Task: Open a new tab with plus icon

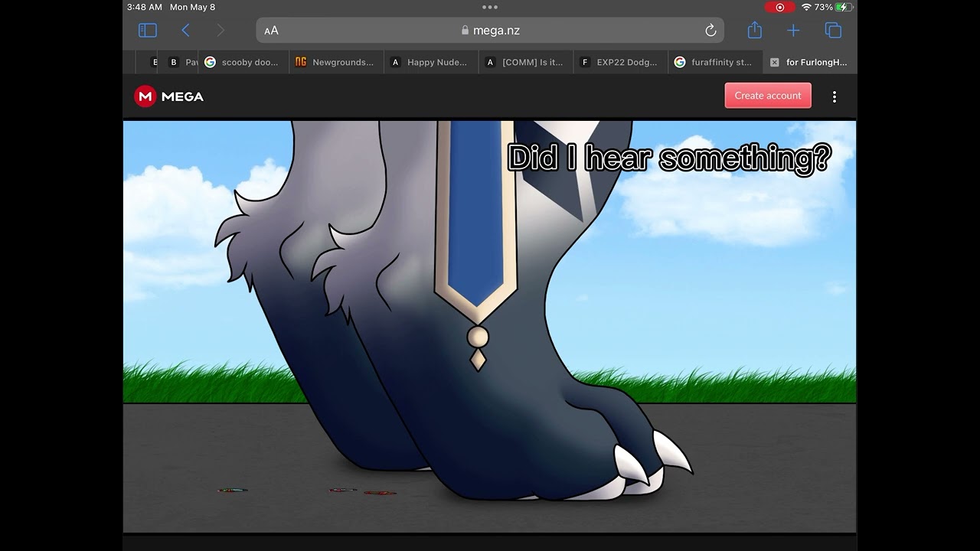Action: 793,31
